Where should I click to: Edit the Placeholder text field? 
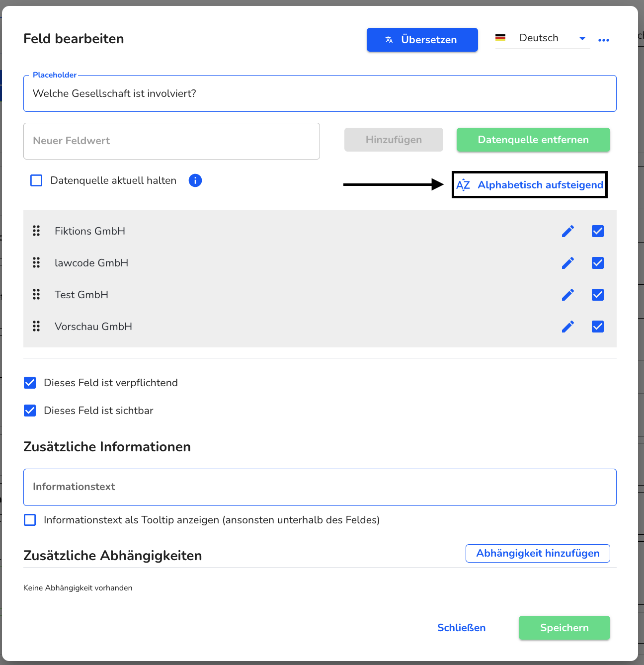pos(320,93)
